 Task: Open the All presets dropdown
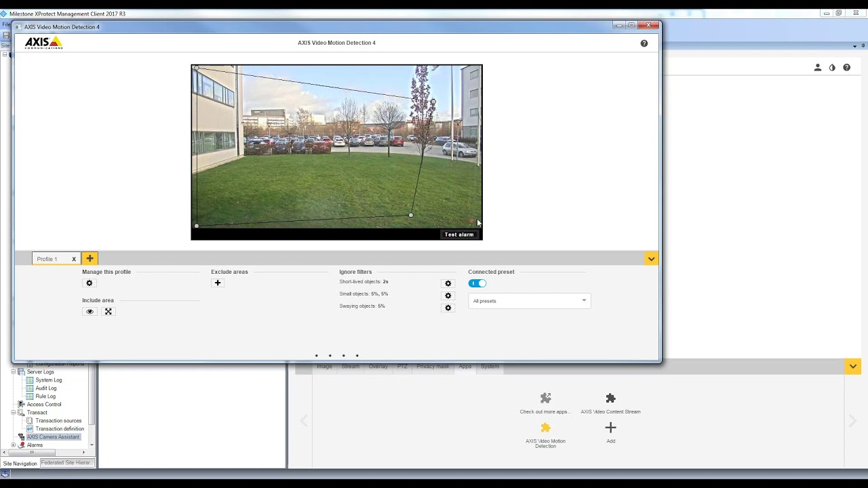529,301
